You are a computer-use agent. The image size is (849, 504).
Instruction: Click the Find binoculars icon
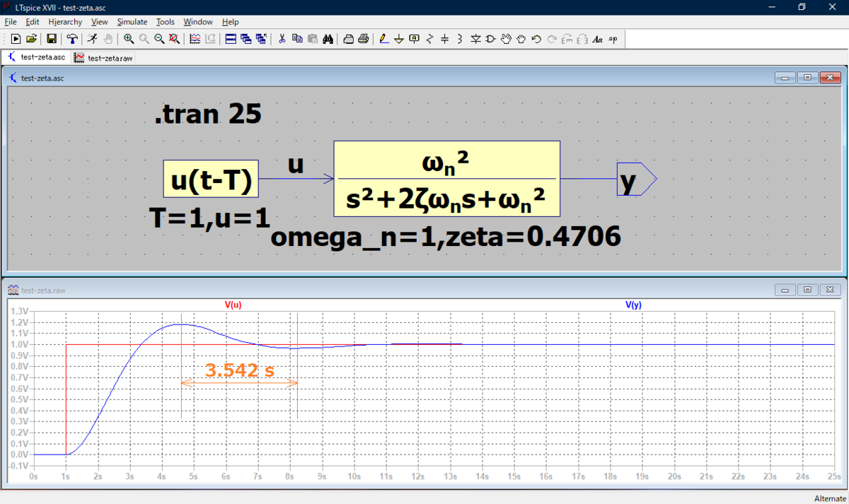(328, 39)
